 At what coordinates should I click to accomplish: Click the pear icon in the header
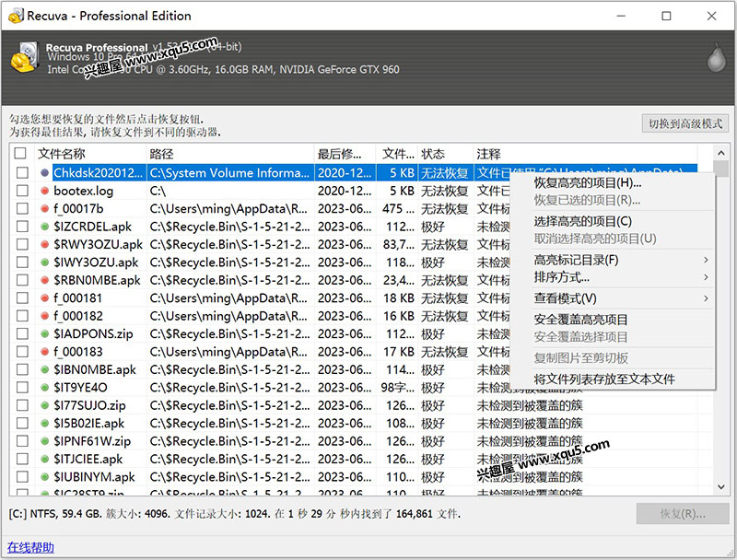pos(717,58)
